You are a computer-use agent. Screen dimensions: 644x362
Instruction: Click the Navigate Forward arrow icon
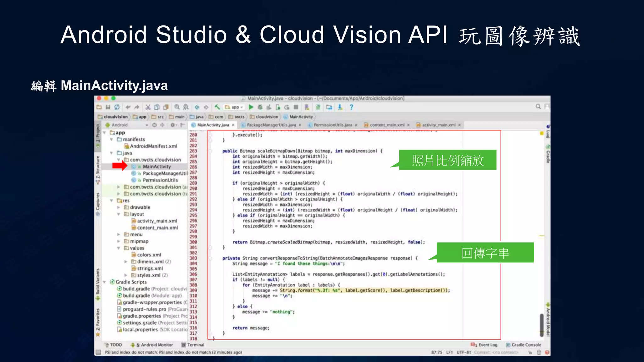coord(206,107)
